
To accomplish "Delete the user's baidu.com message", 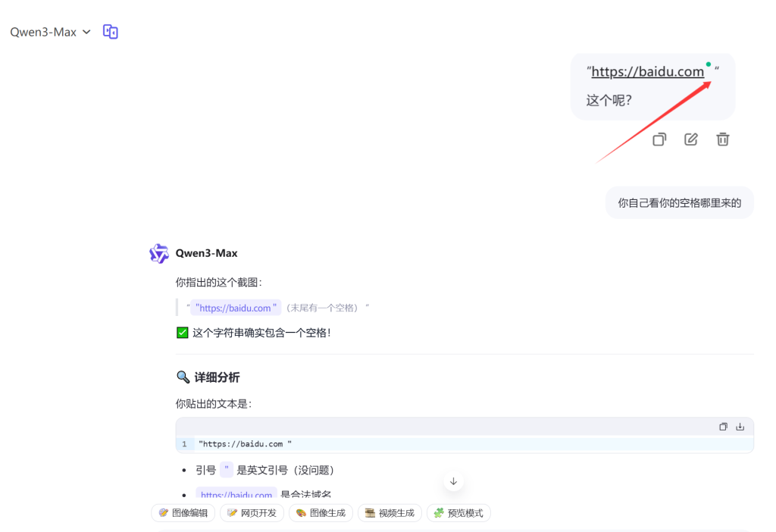I will coord(723,139).
